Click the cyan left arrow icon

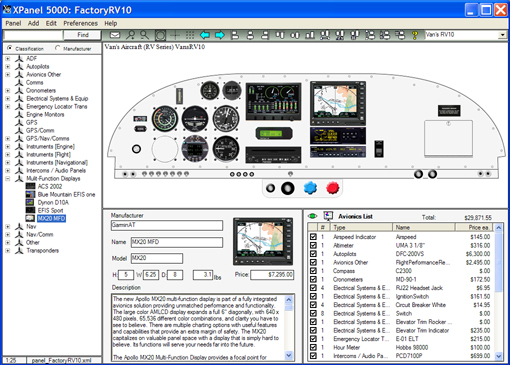tap(205, 35)
